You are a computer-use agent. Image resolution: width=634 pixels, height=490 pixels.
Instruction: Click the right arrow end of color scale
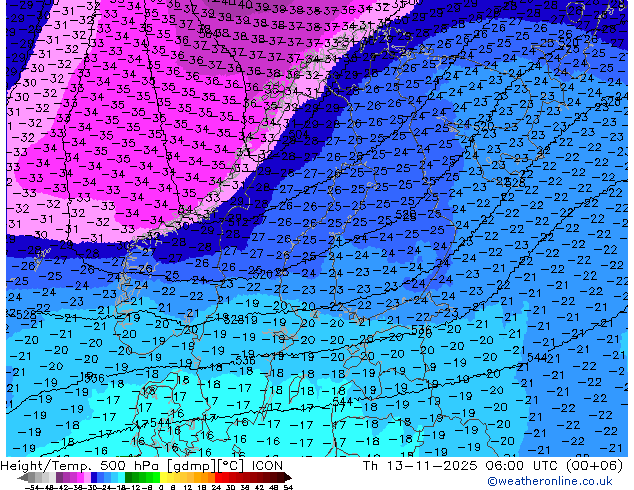[287, 477]
